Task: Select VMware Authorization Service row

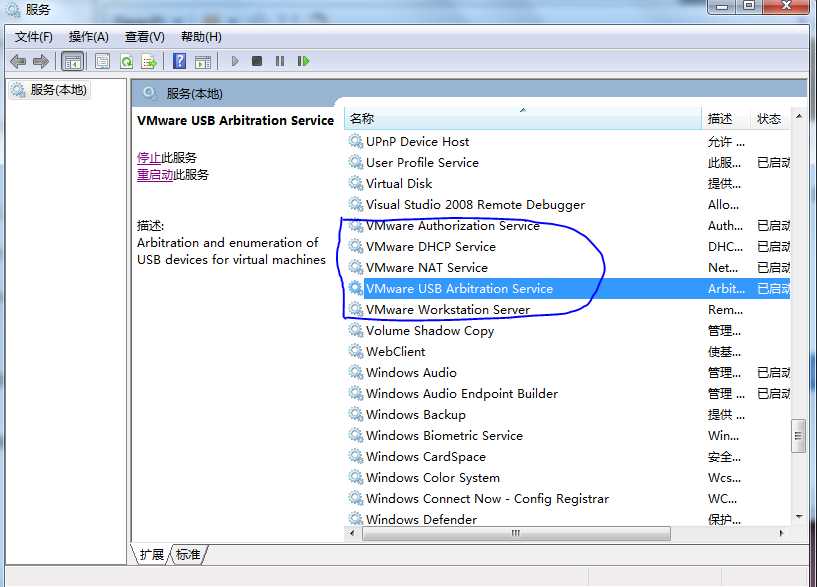Action: 567,226
